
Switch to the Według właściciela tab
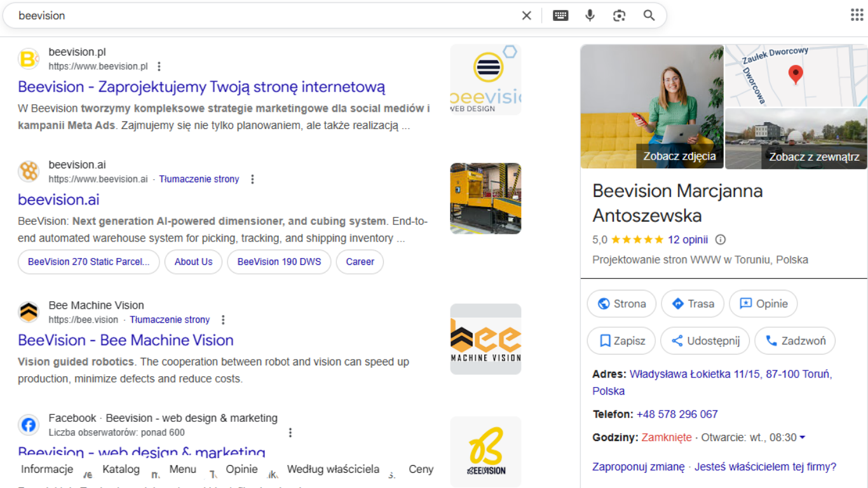[333, 469]
